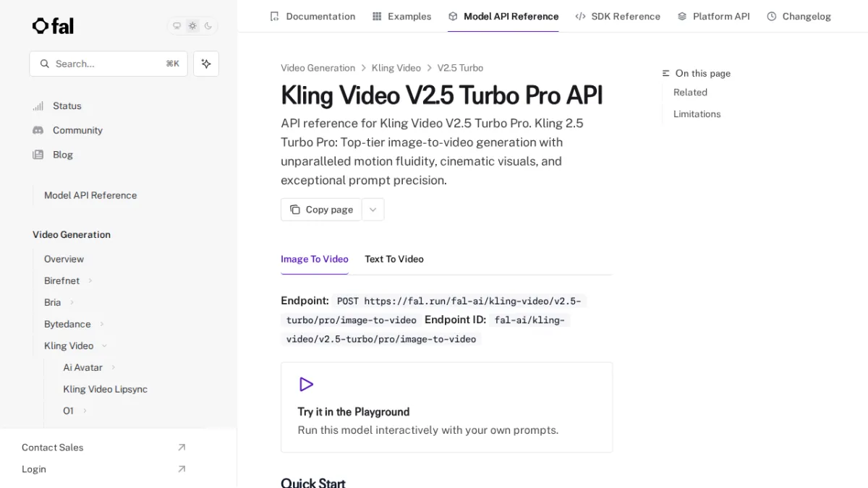This screenshot has height=488, width=868.
Task: Expand the Bria section chevron
Action: 72,302
